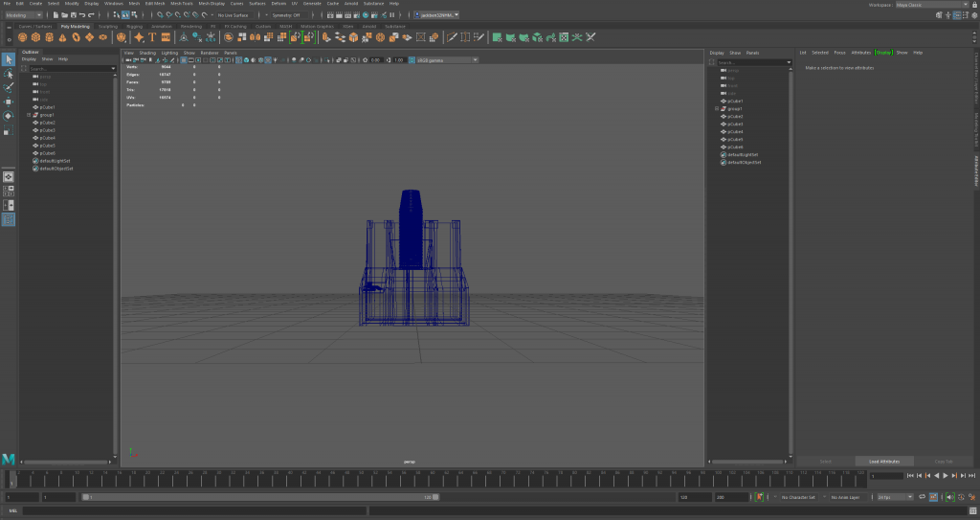
Task: Switch to the Poly Modeling shelf tab
Action: pos(75,26)
